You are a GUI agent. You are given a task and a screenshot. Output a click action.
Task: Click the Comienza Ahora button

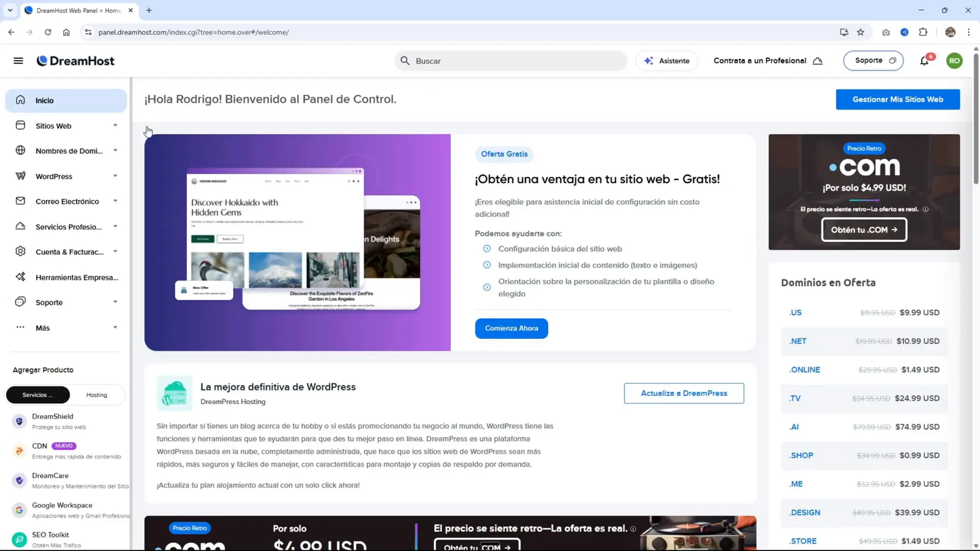click(x=511, y=328)
